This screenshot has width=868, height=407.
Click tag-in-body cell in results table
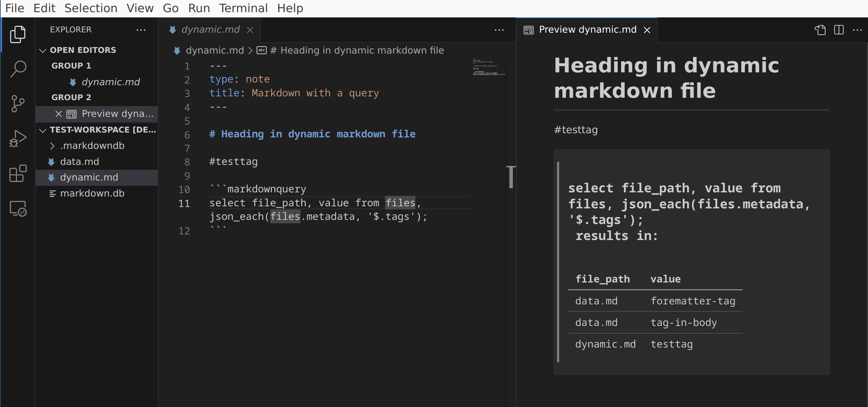tap(683, 322)
